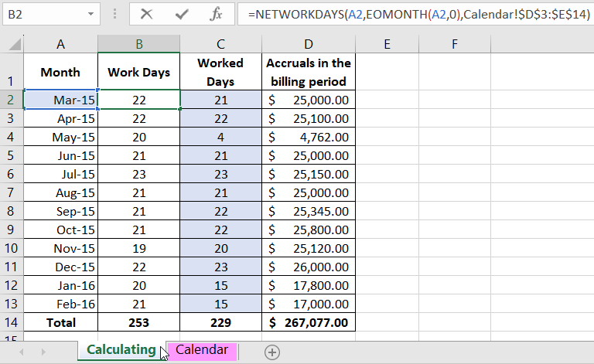Select the May-15 cell
The height and width of the screenshot is (364, 594).
coord(60,137)
